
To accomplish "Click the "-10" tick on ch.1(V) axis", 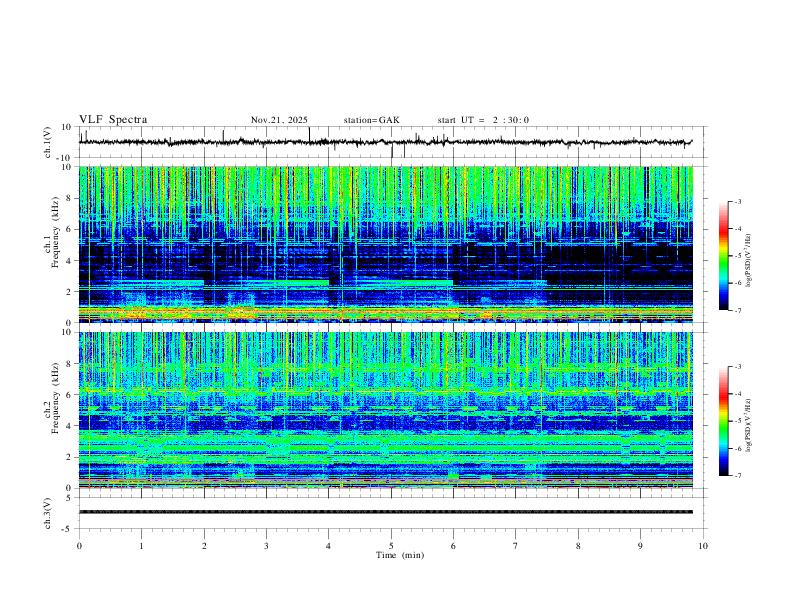I will (x=65, y=158).
